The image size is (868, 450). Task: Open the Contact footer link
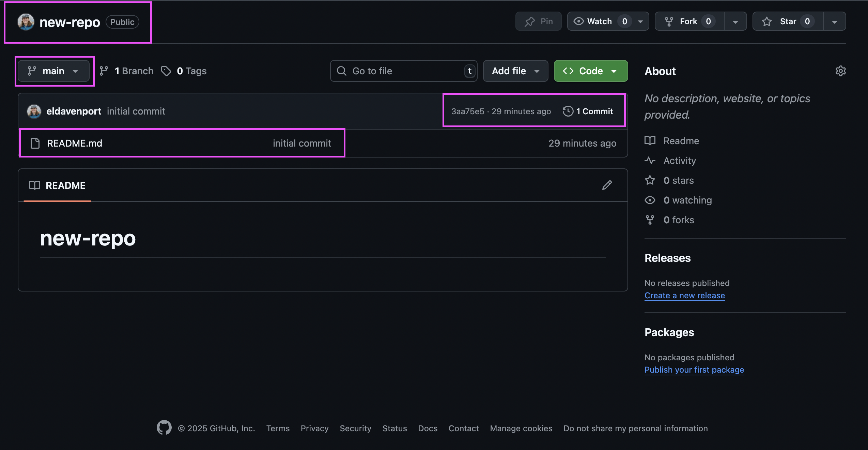464,429
